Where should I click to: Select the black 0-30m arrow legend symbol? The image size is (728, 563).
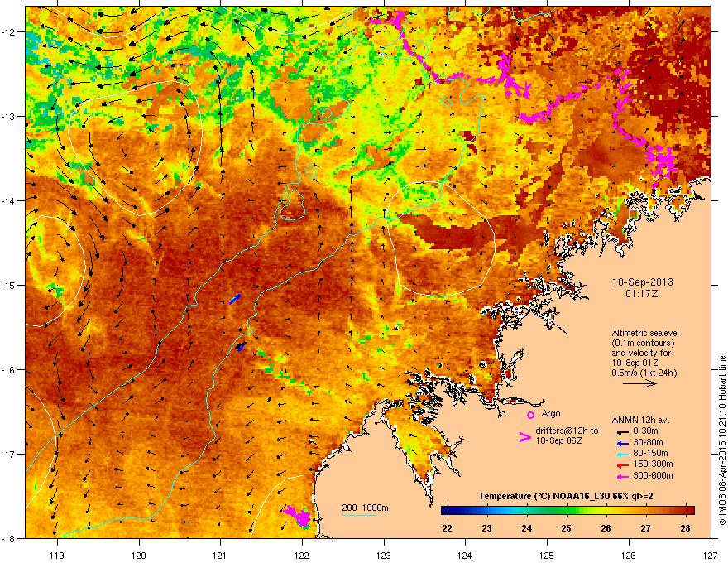pyautogui.click(x=623, y=432)
